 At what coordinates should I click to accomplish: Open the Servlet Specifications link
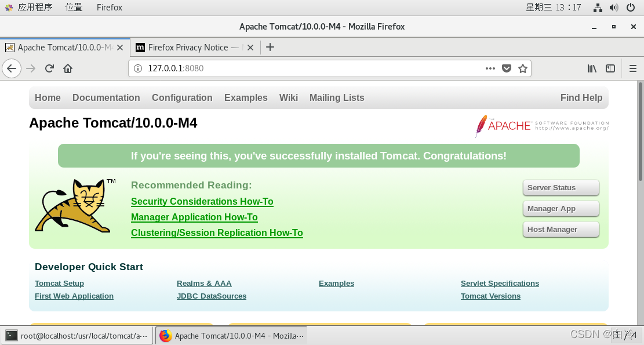click(x=500, y=284)
